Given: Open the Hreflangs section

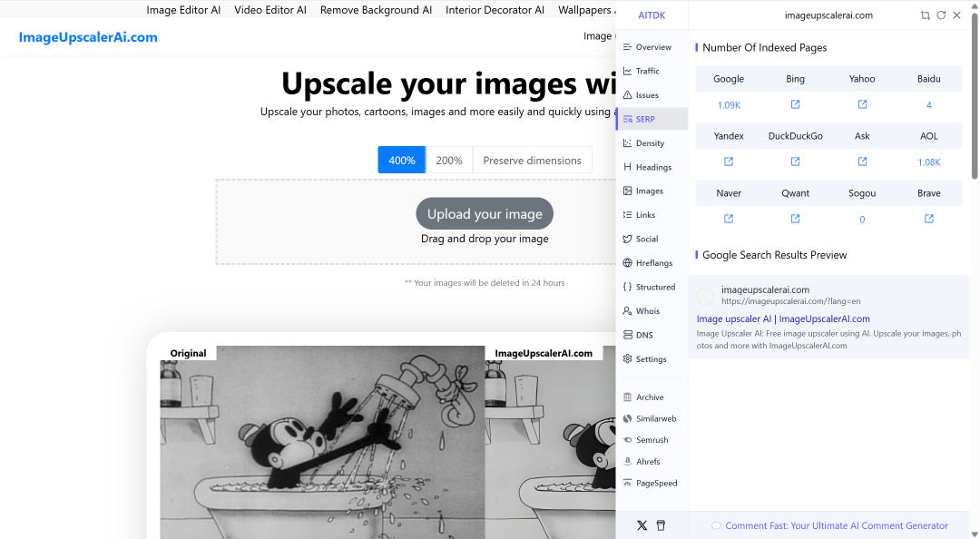Looking at the screenshot, I should click(652, 262).
